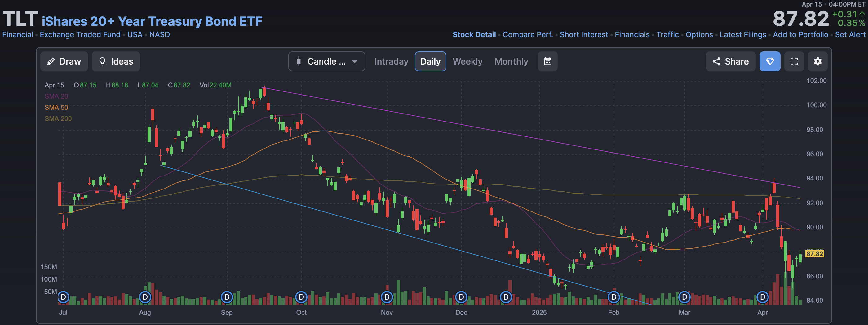This screenshot has height=325, width=868.
Task: Click the dividend marker before 2025
Action: [x=506, y=297]
